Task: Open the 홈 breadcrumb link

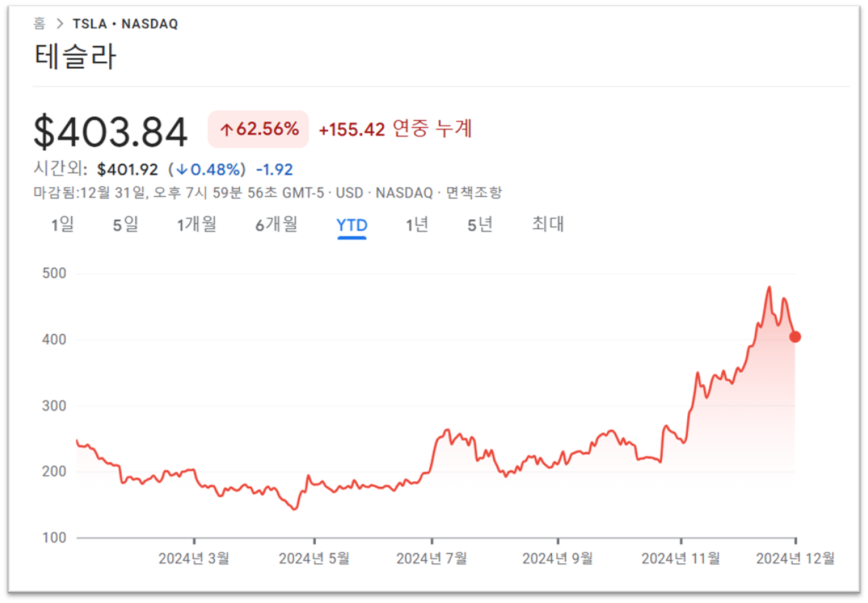Action: click(x=40, y=24)
